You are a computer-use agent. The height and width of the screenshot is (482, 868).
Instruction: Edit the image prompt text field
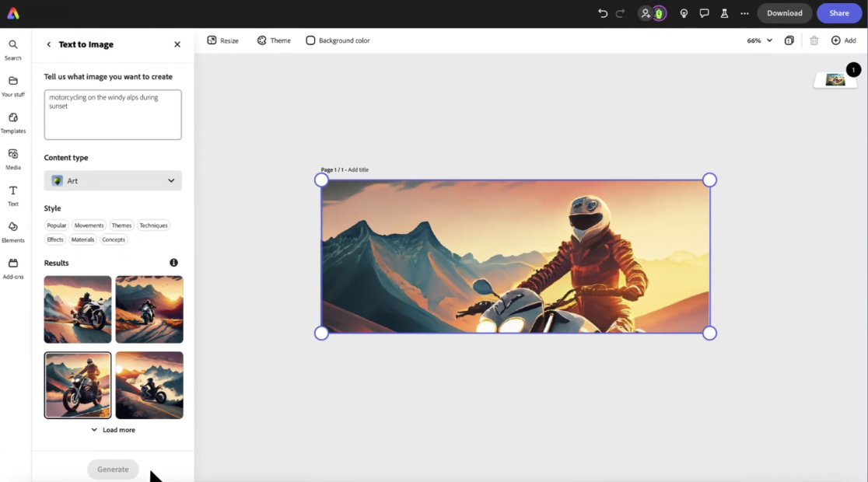[113, 114]
